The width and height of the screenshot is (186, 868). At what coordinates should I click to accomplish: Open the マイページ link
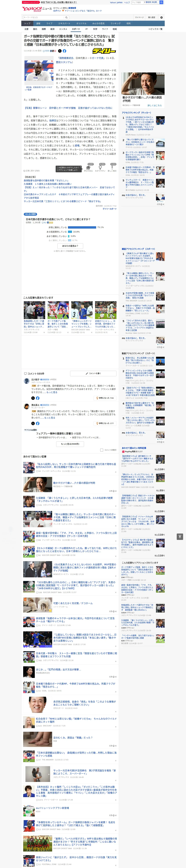(139, 18)
